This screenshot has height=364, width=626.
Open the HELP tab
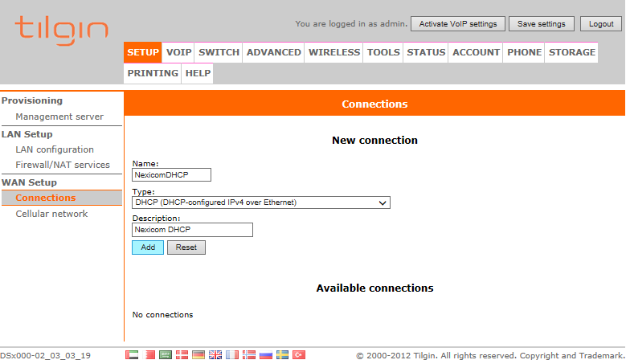tap(198, 73)
